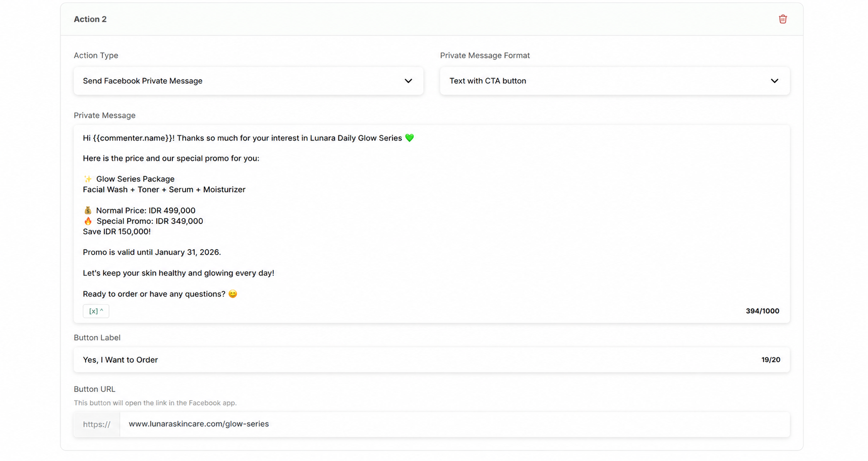Click the smiley emoji after 'any questions?'
The image size is (868, 461).
[x=233, y=294]
